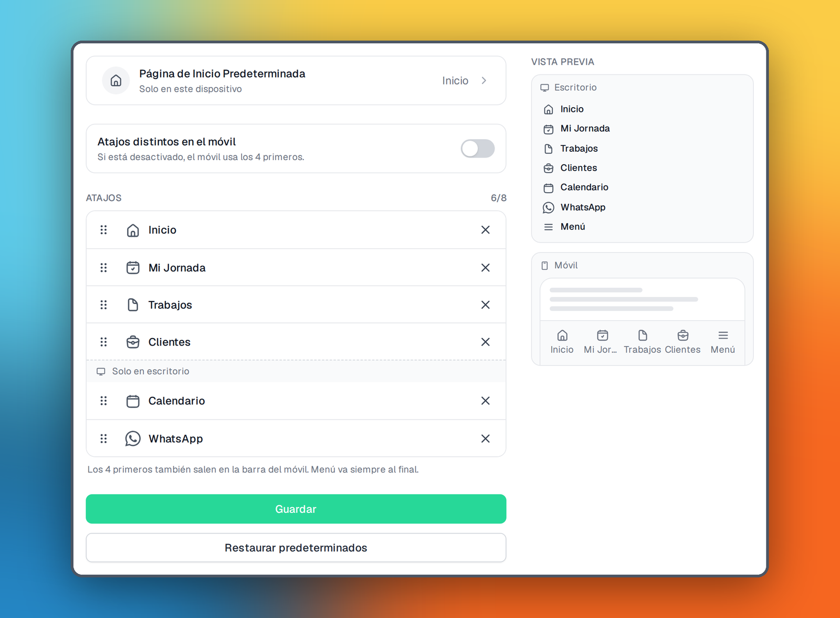The image size is (840, 618).
Task: Click the WhatsApp logo in shortcut list
Action: pyautogui.click(x=133, y=439)
